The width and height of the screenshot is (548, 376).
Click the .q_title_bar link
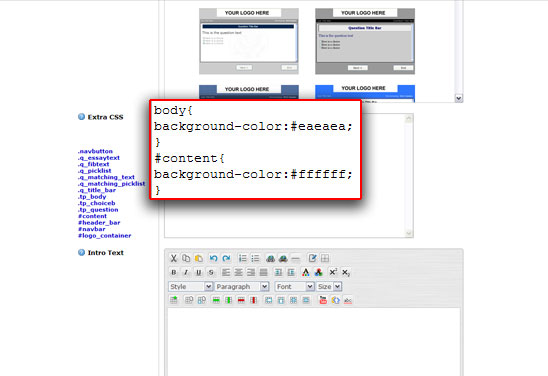tap(96, 190)
